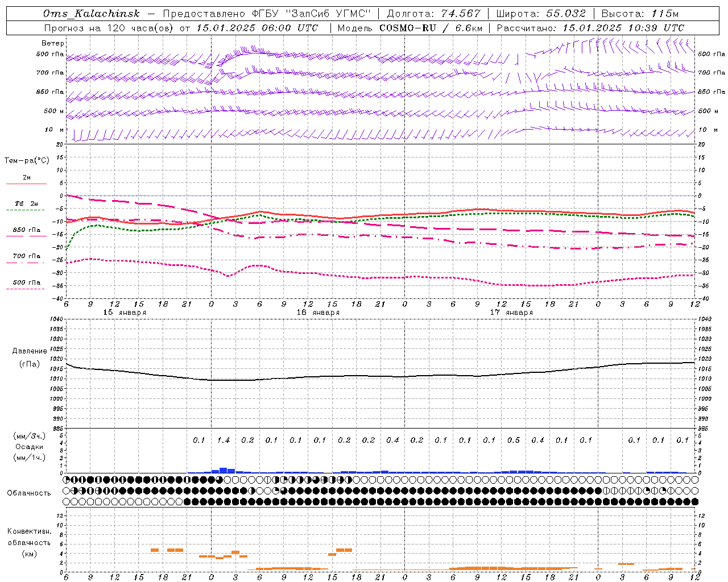Click the Облачность panel label
Image resolution: width=728 pixels, height=582 pixels.
click(x=29, y=493)
